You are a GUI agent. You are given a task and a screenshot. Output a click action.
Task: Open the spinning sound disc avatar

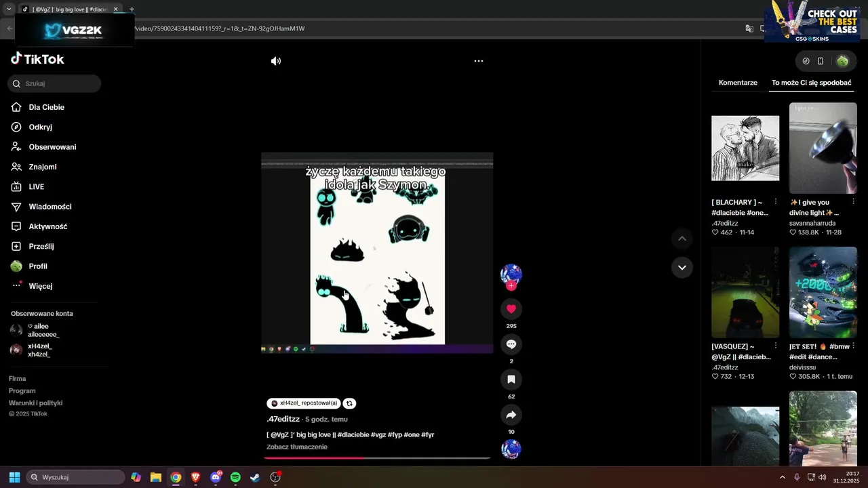coord(511,449)
